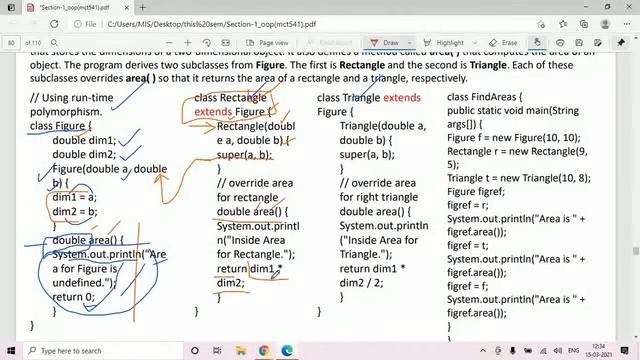Save the PDF with the disk icon

tap(579, 42)
